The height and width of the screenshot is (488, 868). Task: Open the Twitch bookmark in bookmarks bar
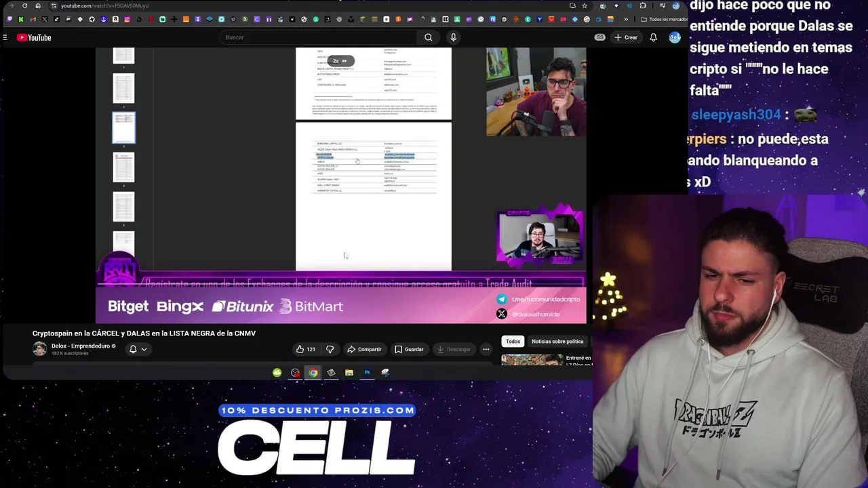(x=9, y=19)
